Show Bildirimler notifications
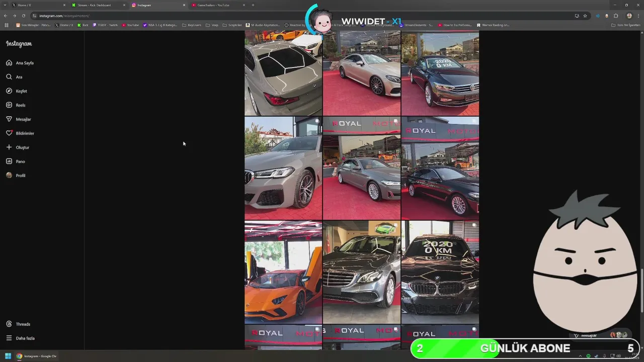Viewport: 644px width, 362px height. point(20,133)
